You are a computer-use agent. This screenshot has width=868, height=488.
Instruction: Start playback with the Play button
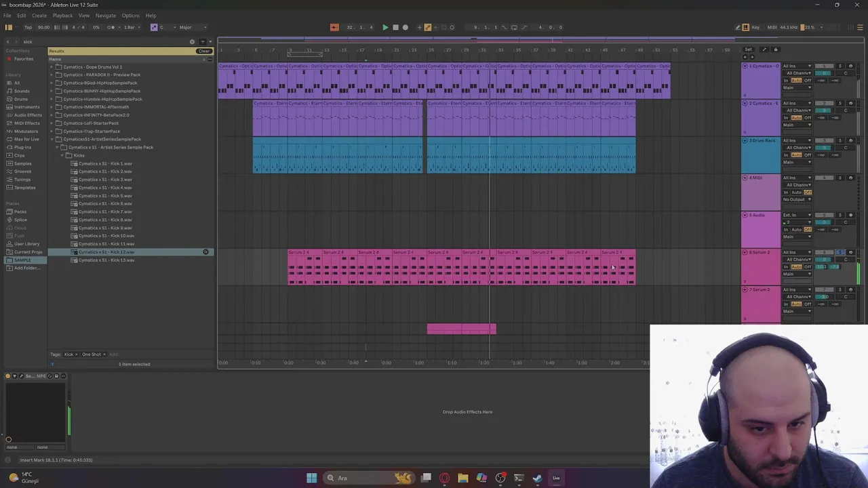tap(385, 27)
